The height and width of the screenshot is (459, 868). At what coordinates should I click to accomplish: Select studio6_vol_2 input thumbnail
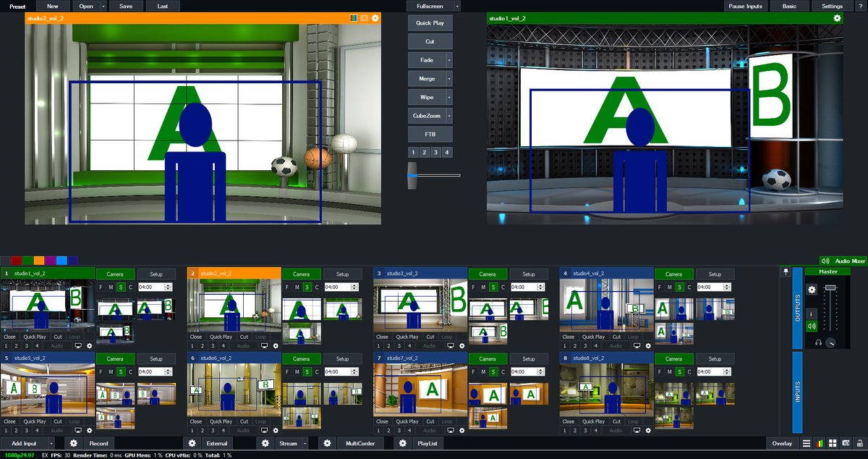[234, 389]
